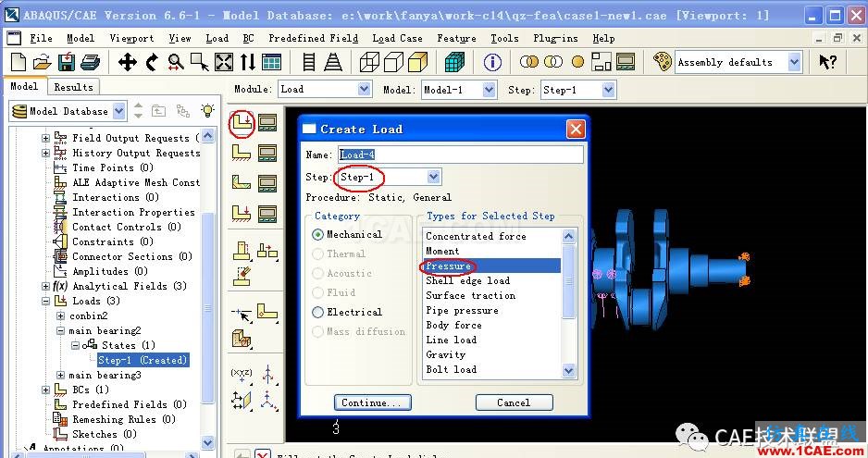This screenshot has height=458, width=868.
Task: Open the Plug-ins menu
Action: (x=555, y=38)
